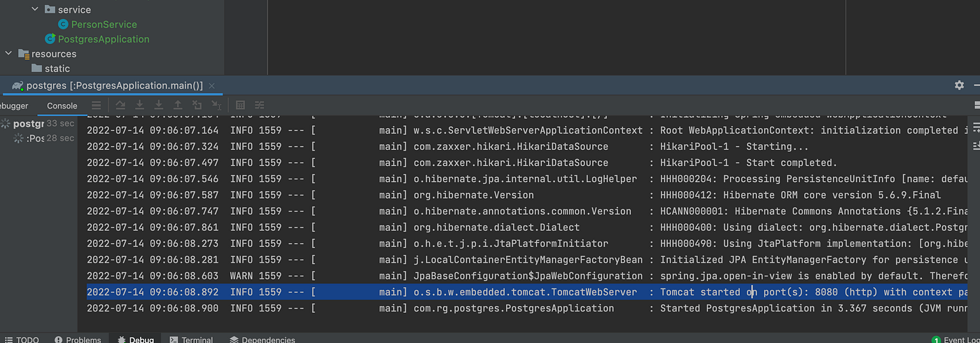Click the Run to Cursor icon
Viewport: 980px width, 343px height.
tap(216, 105)
